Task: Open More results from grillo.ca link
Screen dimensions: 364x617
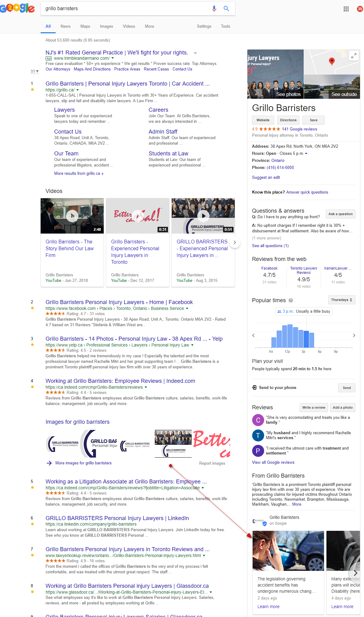Action: point(79,174)
